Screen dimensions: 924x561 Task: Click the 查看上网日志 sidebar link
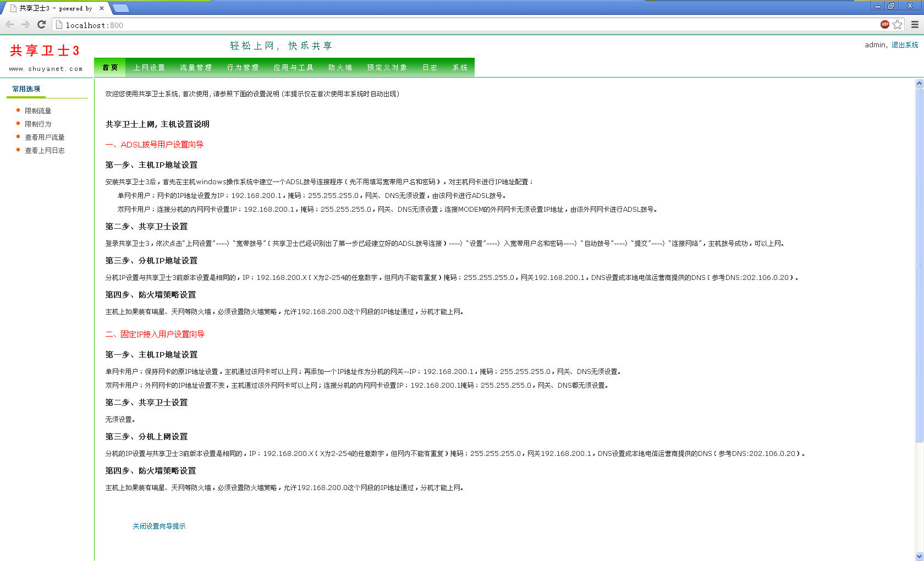coord(45,150)
